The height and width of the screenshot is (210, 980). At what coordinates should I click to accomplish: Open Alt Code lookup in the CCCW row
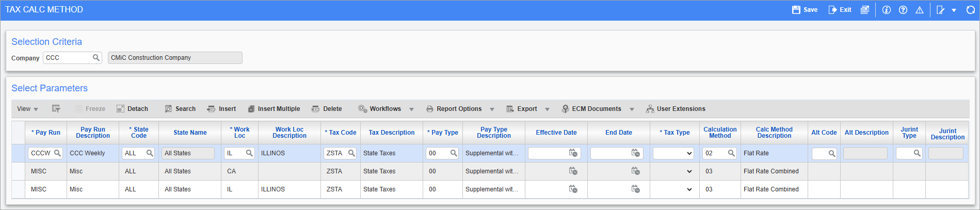832,153
